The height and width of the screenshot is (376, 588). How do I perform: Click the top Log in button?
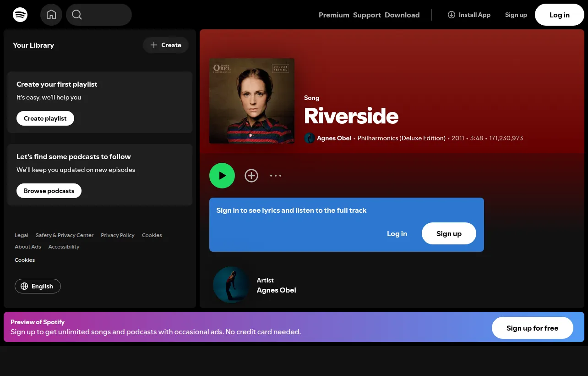(x=560, y=15)
